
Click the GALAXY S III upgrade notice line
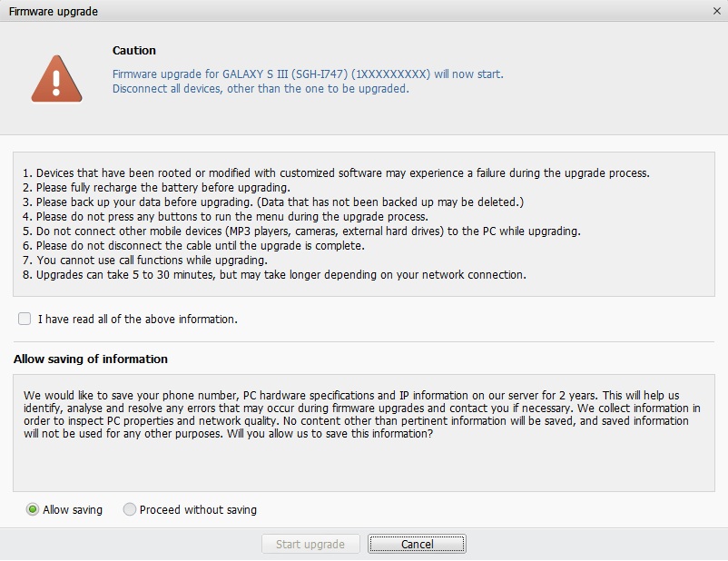point(308,74)
